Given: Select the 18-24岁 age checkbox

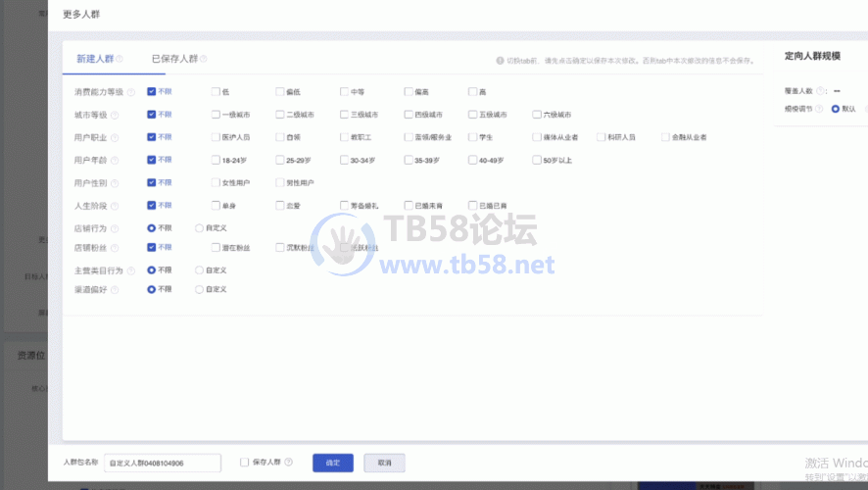Looking at the screenshot, I should coord(216,160).
